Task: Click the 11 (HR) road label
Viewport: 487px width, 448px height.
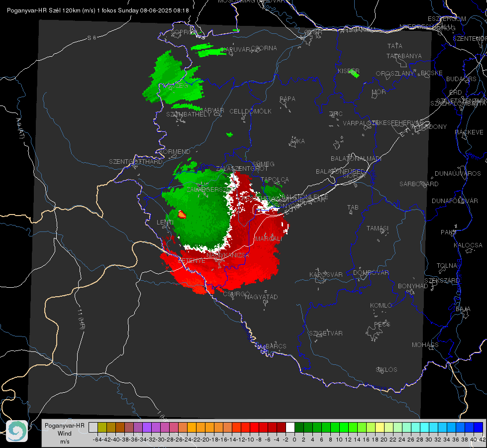Action: 81,319
